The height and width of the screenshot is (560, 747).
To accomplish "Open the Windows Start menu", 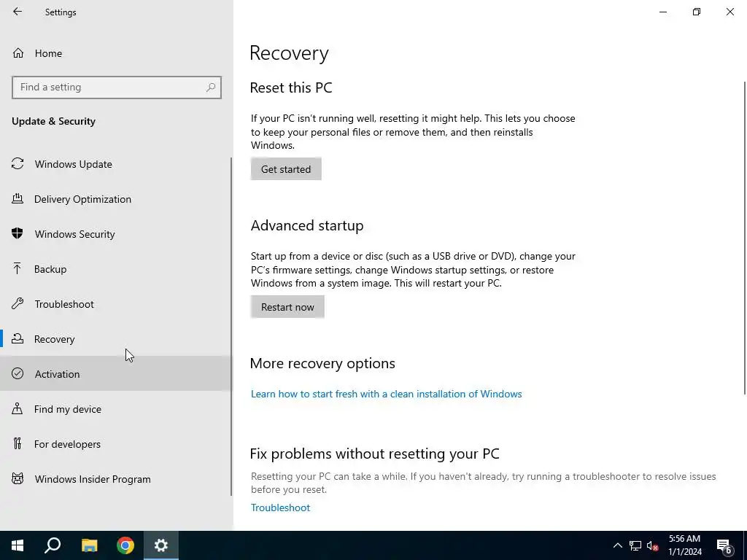I will (x=18, y=545).
